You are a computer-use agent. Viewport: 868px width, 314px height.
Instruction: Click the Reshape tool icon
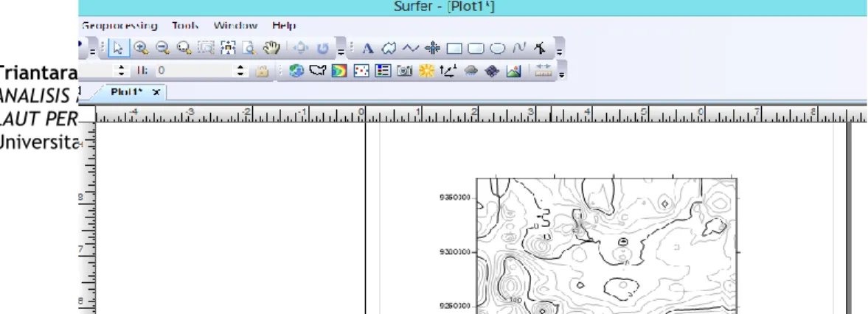point(540,49)
